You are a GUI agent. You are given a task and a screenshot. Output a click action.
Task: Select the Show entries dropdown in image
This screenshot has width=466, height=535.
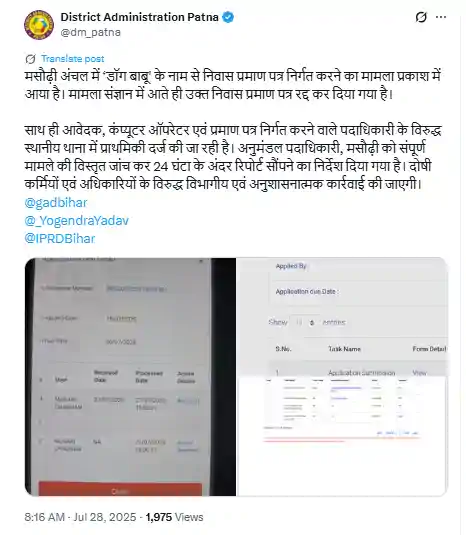tap(306, 322)
